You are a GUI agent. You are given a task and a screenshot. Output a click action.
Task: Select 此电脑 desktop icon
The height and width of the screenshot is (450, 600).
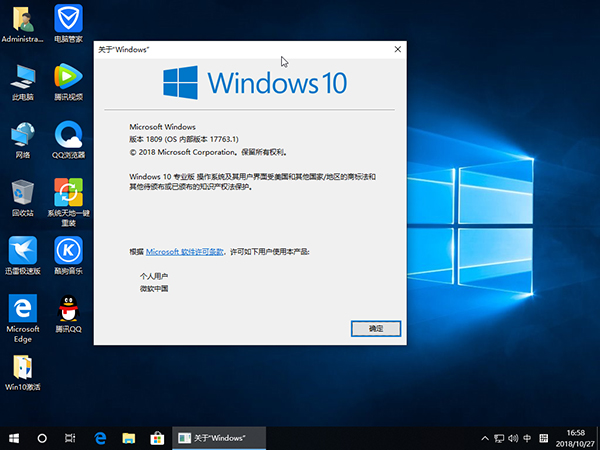(x=23, y=83)
